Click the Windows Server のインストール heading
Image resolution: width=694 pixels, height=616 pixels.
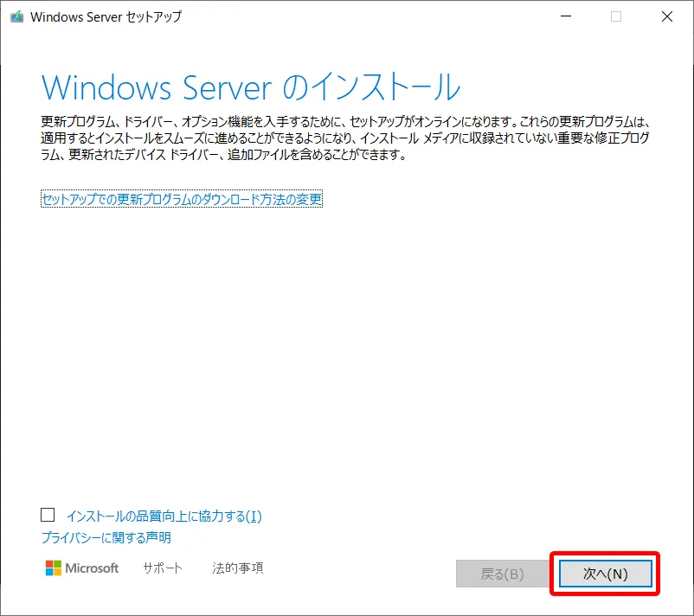point(251,87)
